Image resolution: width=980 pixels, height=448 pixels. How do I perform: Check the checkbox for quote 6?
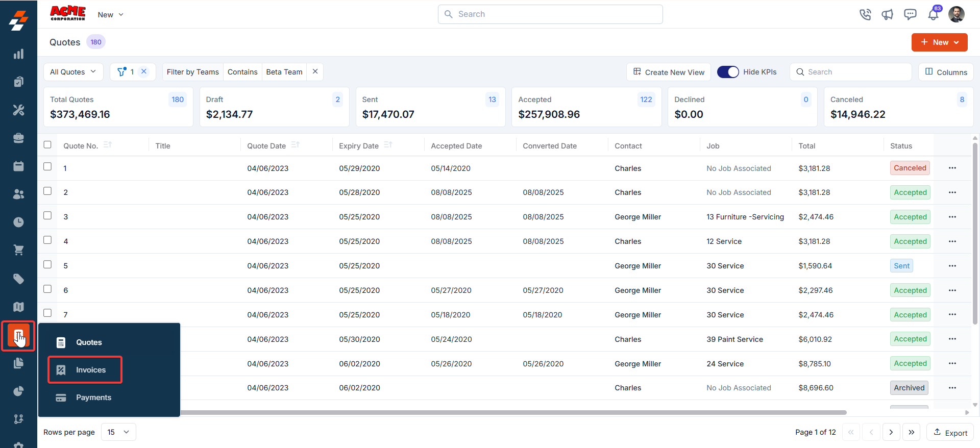[x=47, y=289]
